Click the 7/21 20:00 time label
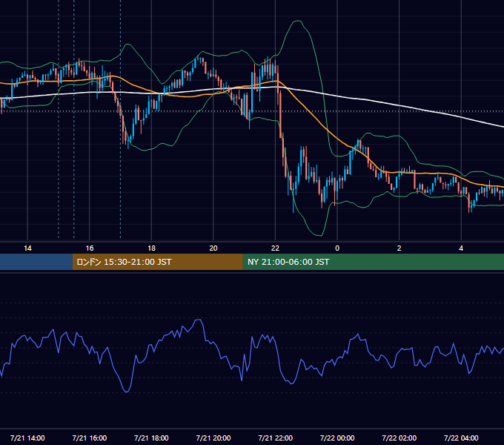This screenshot has width=504, height=445. click(213, 438)
